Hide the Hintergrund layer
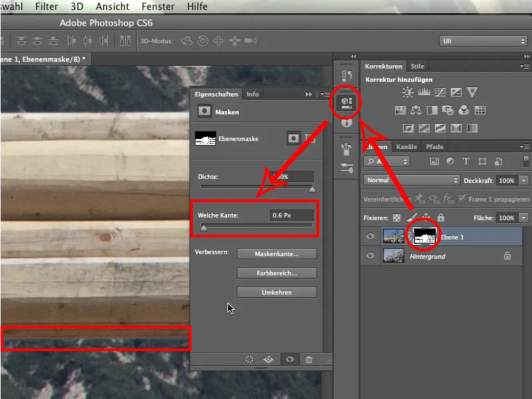The height and width of the screenshot is (399, 532). [x=370, y=255]
